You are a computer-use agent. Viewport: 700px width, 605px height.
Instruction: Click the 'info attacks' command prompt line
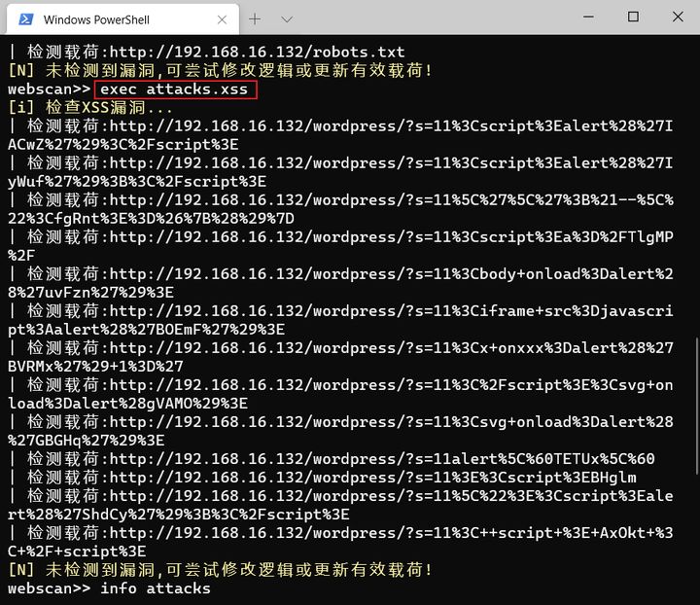pyautogui.click(x=109, y=588)
